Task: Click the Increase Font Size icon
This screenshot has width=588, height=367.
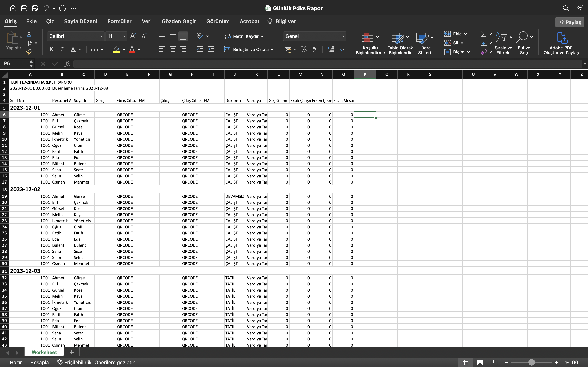Action: 133,36
